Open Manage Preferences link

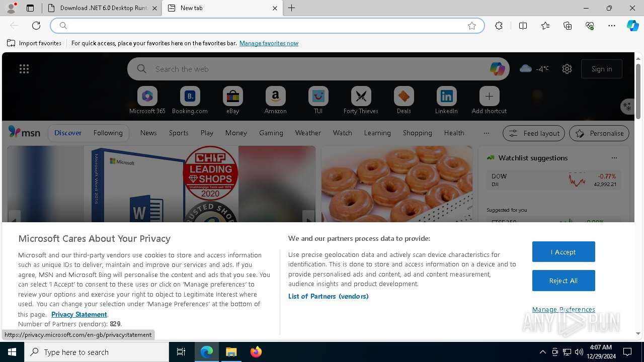click(x=563, y=309)
